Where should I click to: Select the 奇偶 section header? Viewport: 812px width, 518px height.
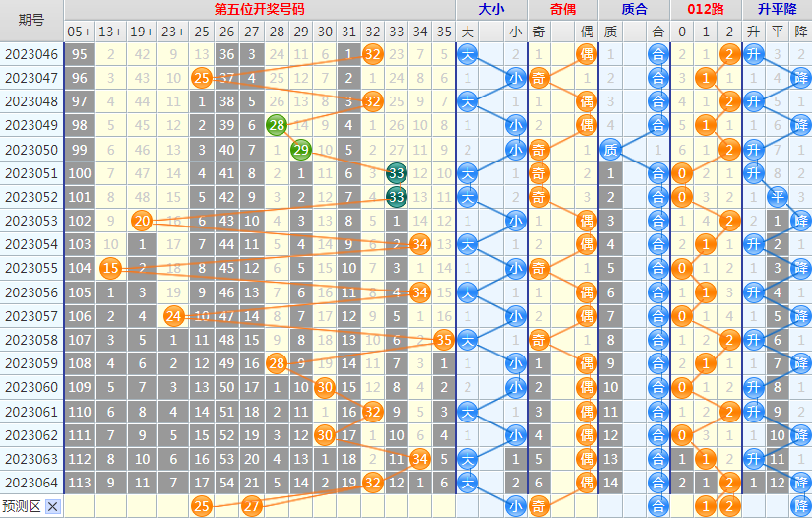[x=563, y=9]
